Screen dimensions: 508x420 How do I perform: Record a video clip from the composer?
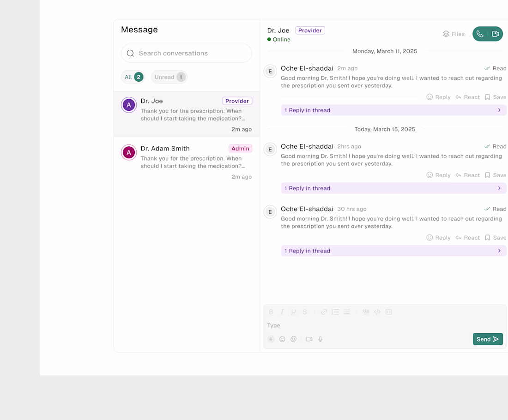[x=309, y=339]
